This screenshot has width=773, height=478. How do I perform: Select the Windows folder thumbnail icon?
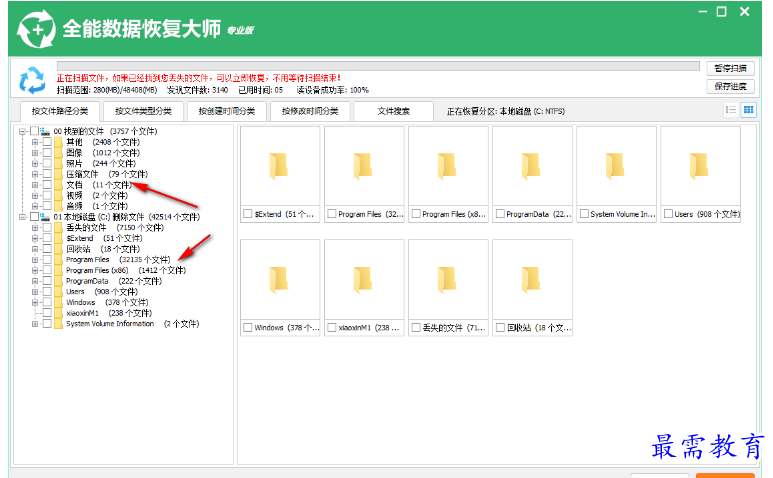tap(279, 279)
